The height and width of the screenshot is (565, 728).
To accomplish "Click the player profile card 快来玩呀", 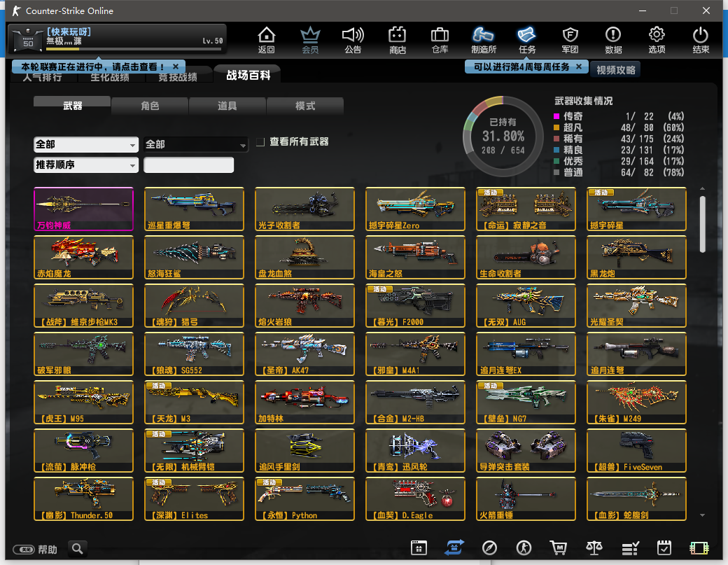I will pyautogui.click(x=117, y=39).
